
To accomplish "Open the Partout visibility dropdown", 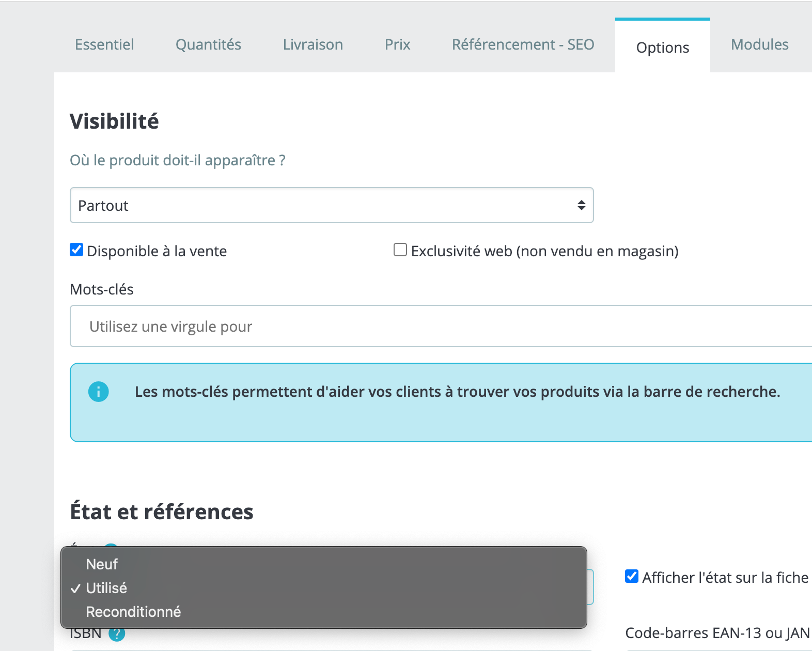I will pyautogui.click(x=332, y=205).
